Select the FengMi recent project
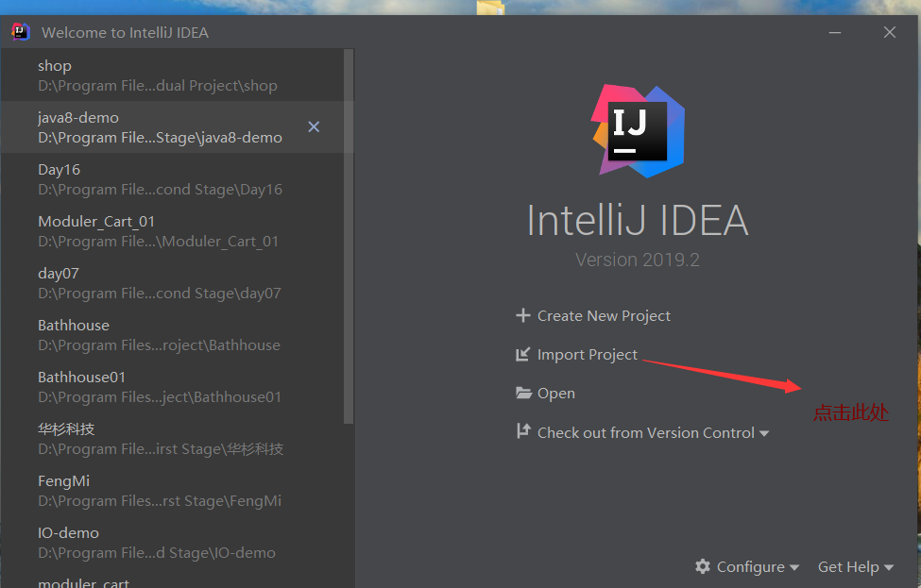Viewport: 921px width, 588px height. (142, 489)
